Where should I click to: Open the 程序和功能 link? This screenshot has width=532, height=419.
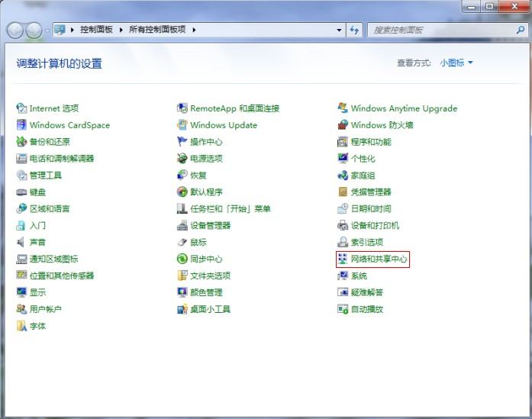(x=371, y=142)
